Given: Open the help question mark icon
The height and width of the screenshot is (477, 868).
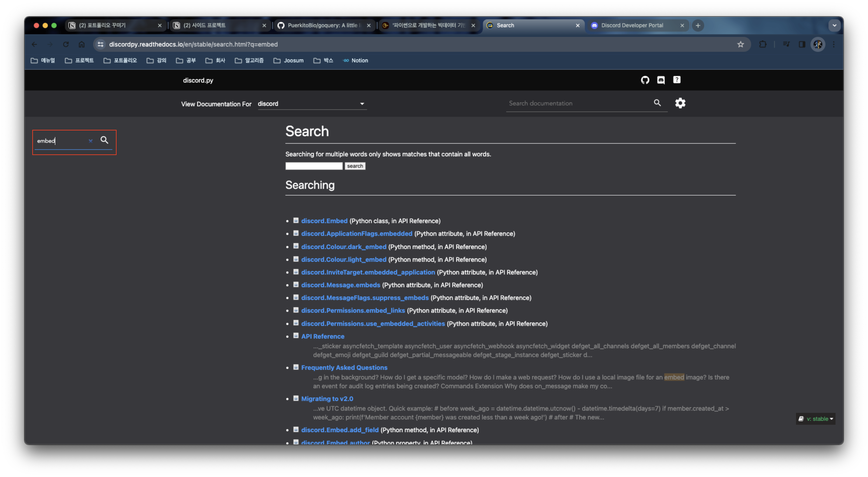Looking at the screenshot, I should (x=677, y=79).
